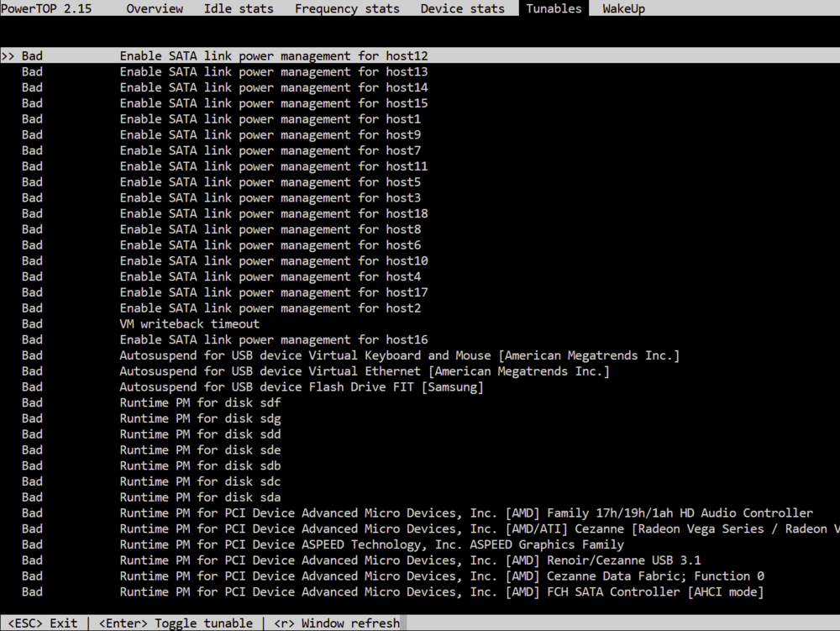Select Runtime PM for disk sdd
The image size is (840, 631).
200,434
